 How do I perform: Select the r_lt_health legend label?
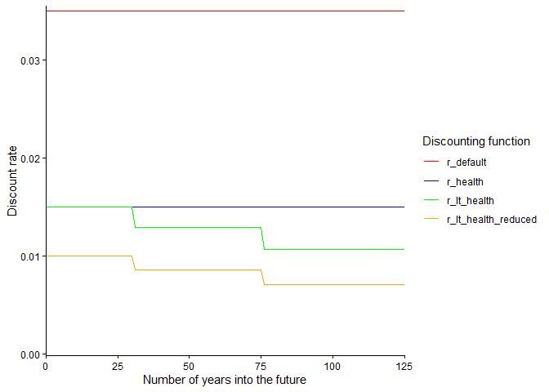pos(470,200)
